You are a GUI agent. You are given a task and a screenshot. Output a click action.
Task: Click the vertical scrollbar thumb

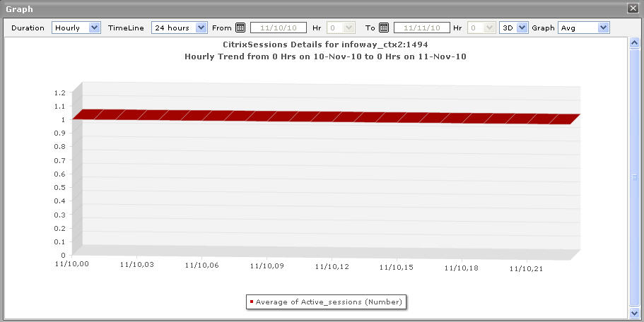[634, 178]
